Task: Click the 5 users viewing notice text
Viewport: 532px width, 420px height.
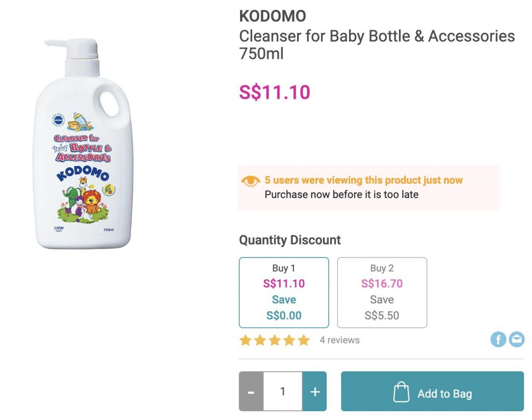Action: click(x=363, y=181)
